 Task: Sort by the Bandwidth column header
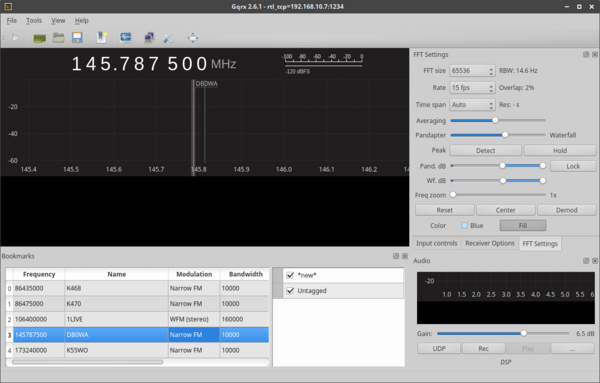click(244, 274)
